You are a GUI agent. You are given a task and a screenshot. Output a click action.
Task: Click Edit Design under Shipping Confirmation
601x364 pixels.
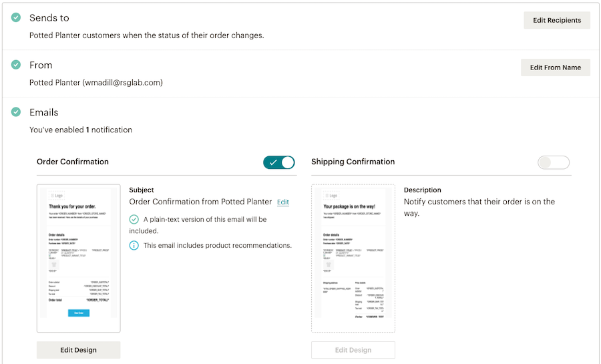click(x=353, y=350)
